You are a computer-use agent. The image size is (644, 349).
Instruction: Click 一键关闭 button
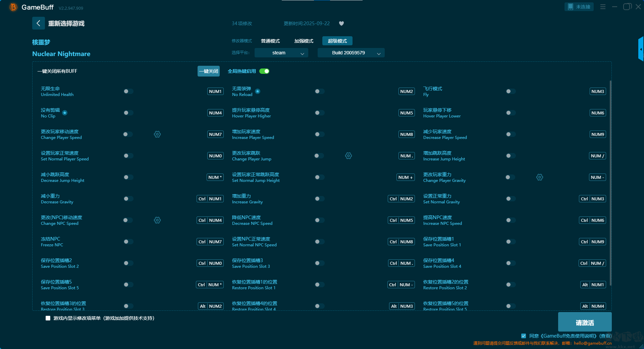[209, 71]
